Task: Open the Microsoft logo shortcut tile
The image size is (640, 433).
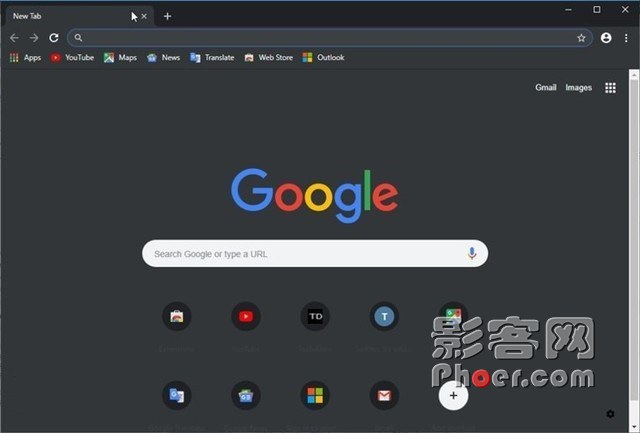Action: 315,395
